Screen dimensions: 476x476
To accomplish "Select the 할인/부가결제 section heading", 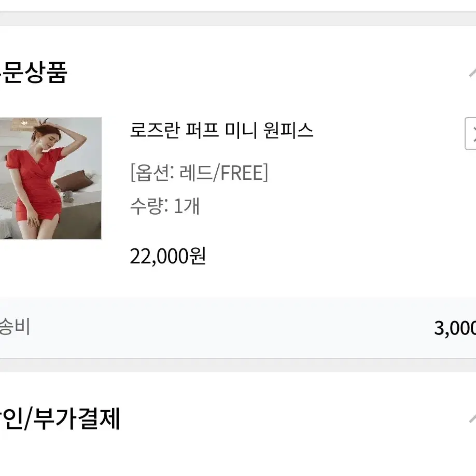I will coord(60,418).
